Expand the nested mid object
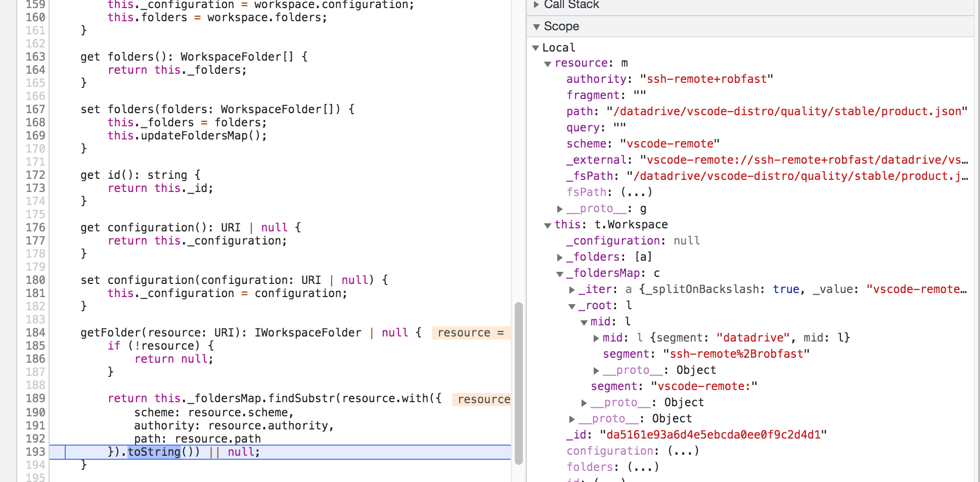The height and width of the screenshot is (482, 980). coord(596,338)
